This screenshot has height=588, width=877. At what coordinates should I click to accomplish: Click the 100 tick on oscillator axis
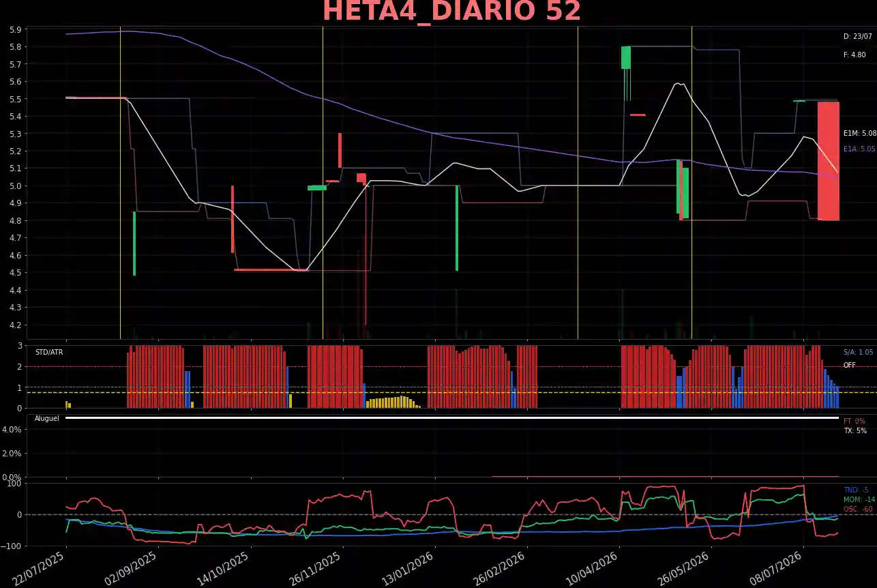click(x=16, y=484)
